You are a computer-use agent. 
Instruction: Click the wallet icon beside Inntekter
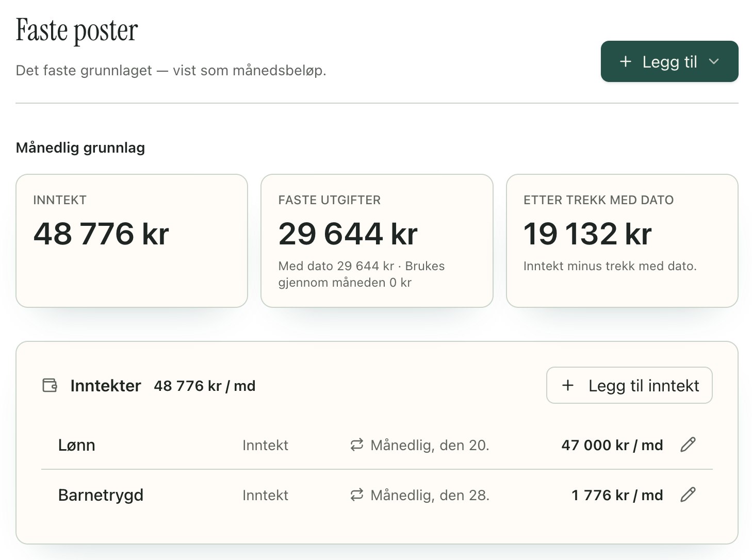pos(50,385)
